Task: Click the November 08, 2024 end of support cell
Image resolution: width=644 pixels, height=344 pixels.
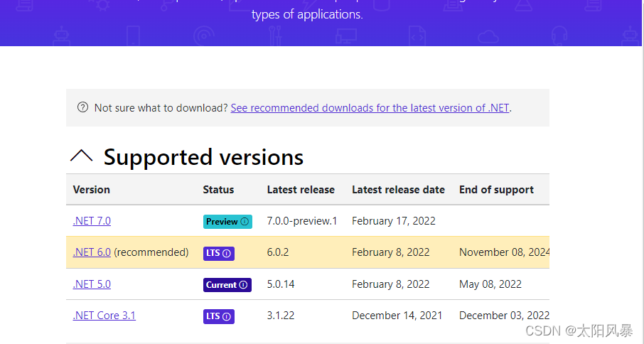Action: (505, 252)
